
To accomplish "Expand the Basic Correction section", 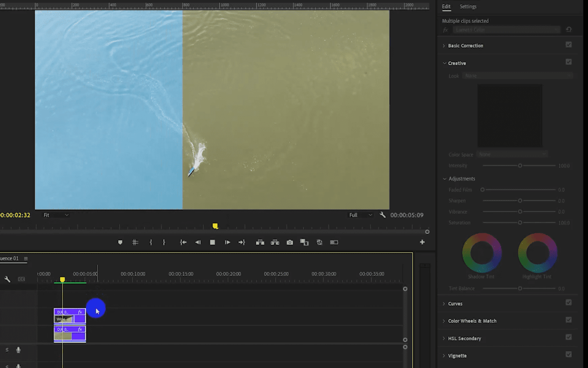I will point(444,46).
